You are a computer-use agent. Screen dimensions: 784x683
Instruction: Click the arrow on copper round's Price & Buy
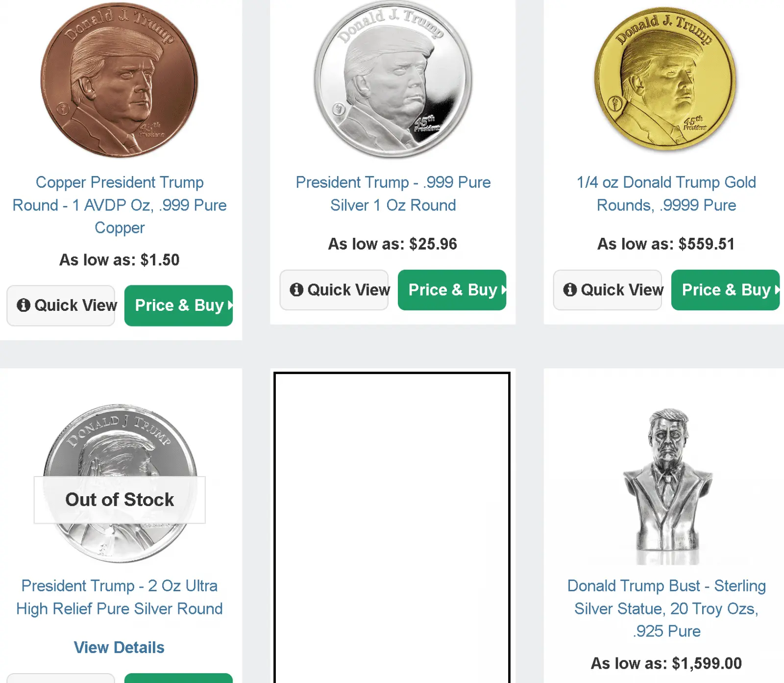[230, 305]
